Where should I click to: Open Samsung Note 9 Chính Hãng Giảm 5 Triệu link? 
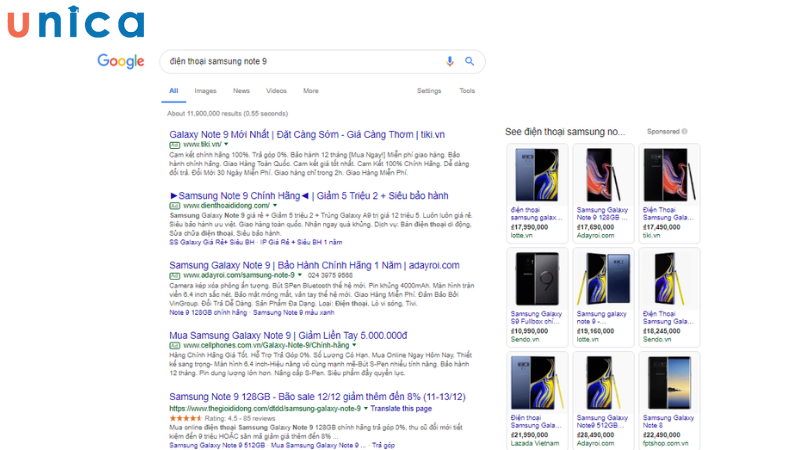309,196
